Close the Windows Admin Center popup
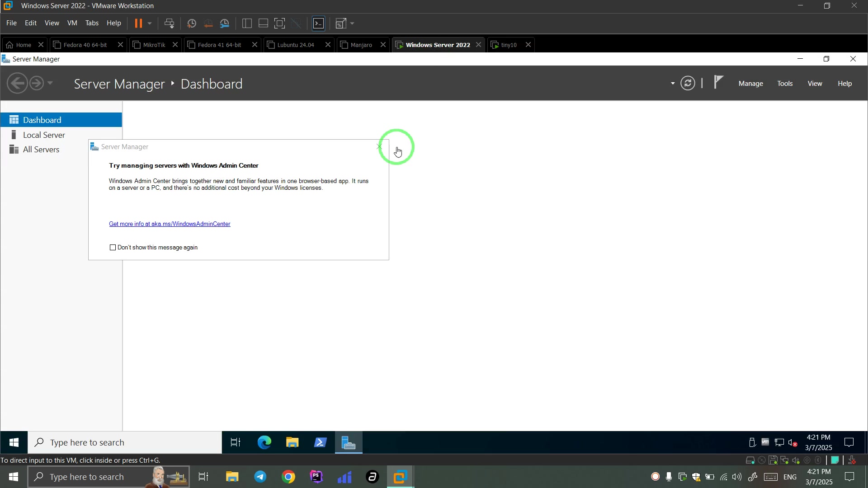 click(379, 146)
